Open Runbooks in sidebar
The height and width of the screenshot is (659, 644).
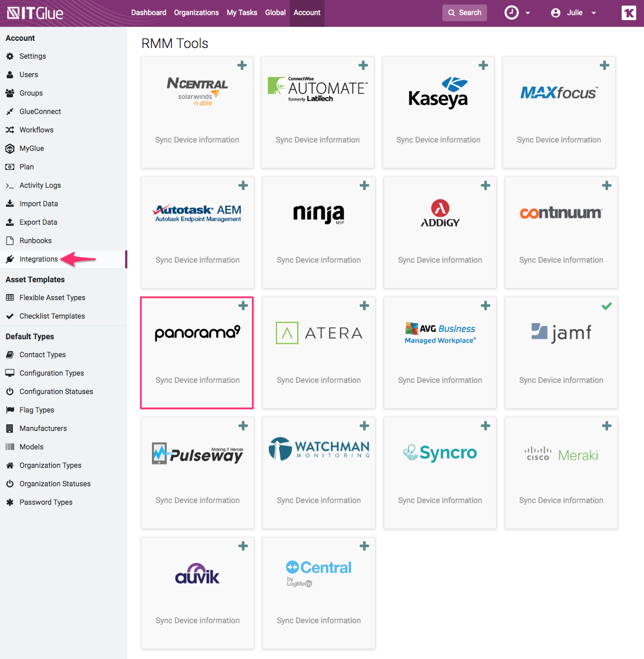35,240
